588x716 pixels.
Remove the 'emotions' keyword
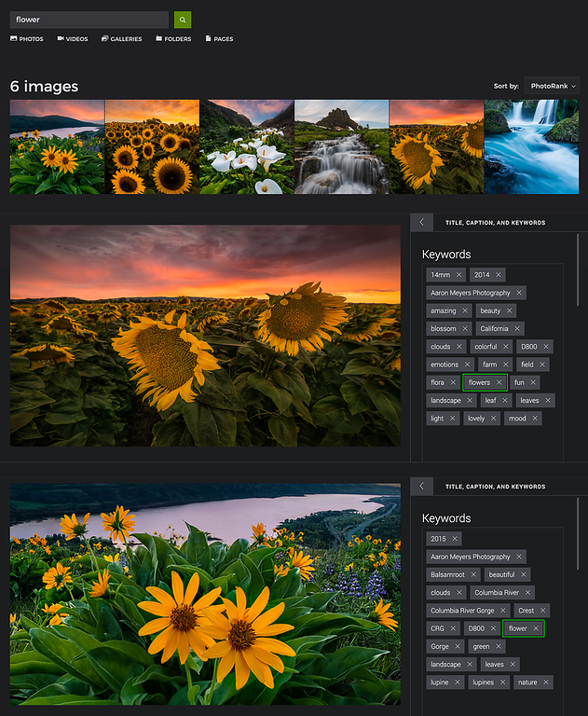[467, 365]
